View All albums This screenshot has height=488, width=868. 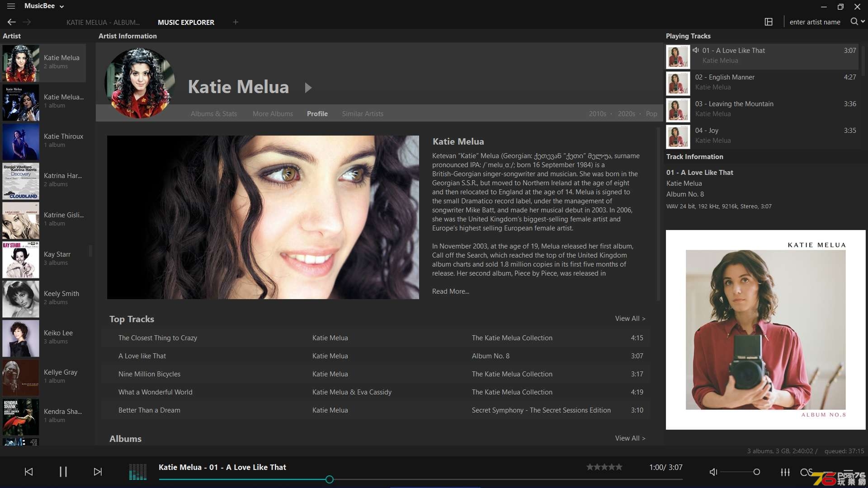(630, 438)
